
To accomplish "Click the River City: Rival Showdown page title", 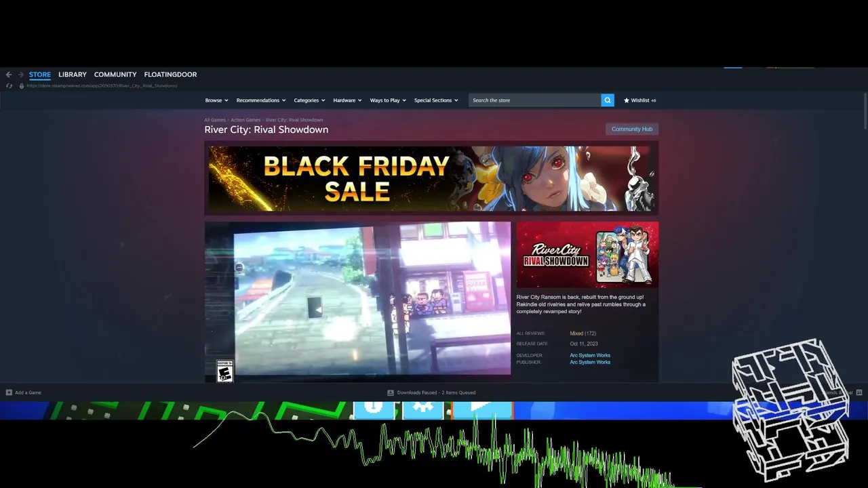I will click(x=267, y=129).
